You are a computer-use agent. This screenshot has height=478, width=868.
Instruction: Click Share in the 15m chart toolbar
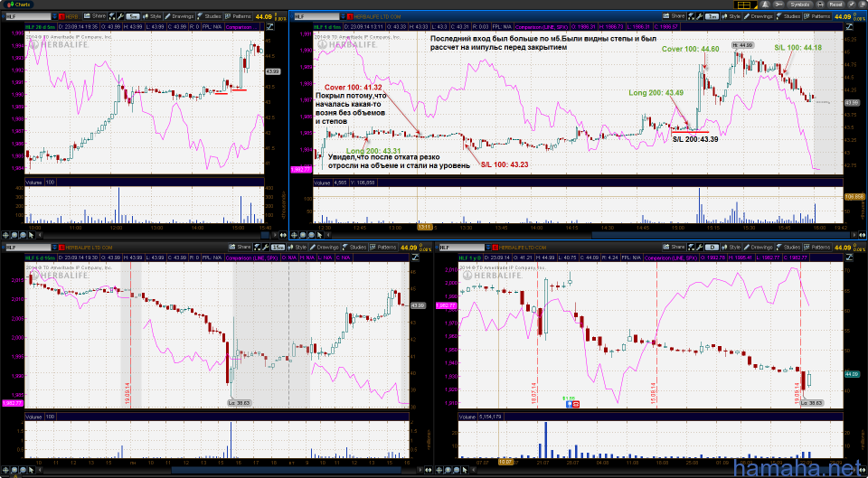coord(241,247)
